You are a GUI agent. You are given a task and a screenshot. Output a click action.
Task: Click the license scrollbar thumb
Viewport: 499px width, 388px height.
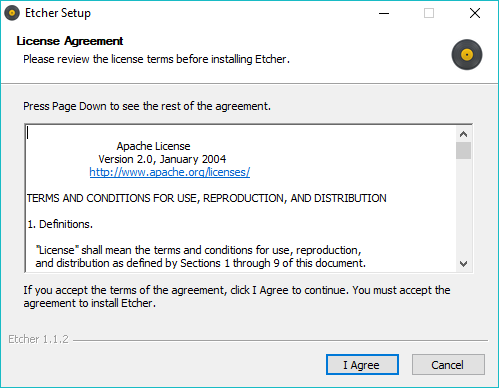pos(463,151)
